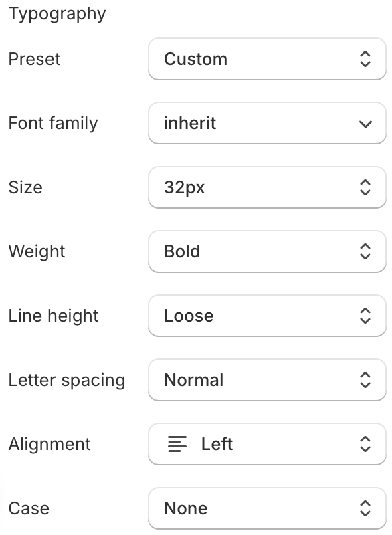The width and height of the screenshot is (392, 535).
Task: Click the up-down arrows beside None
Action: 365,508
